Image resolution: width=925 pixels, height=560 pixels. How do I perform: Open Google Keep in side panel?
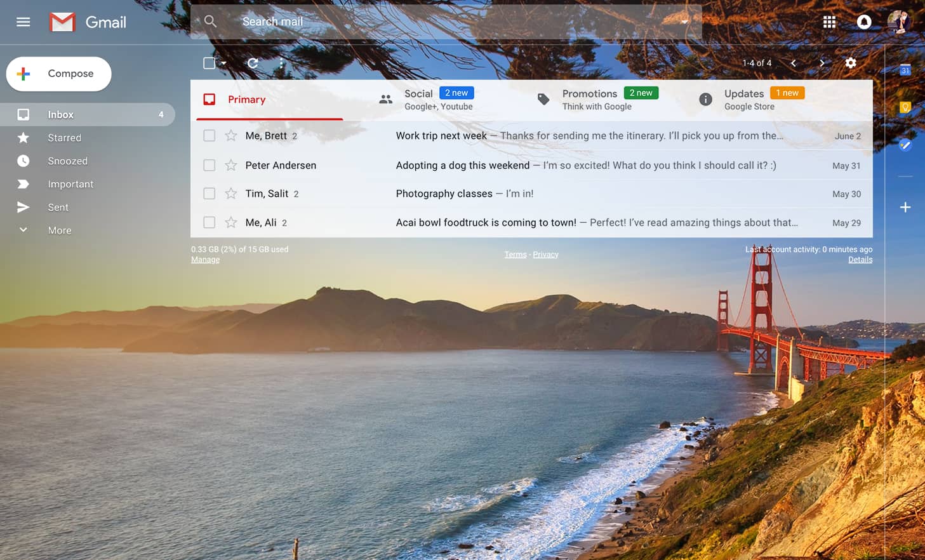pyautogui.click(x=905, y=107)
